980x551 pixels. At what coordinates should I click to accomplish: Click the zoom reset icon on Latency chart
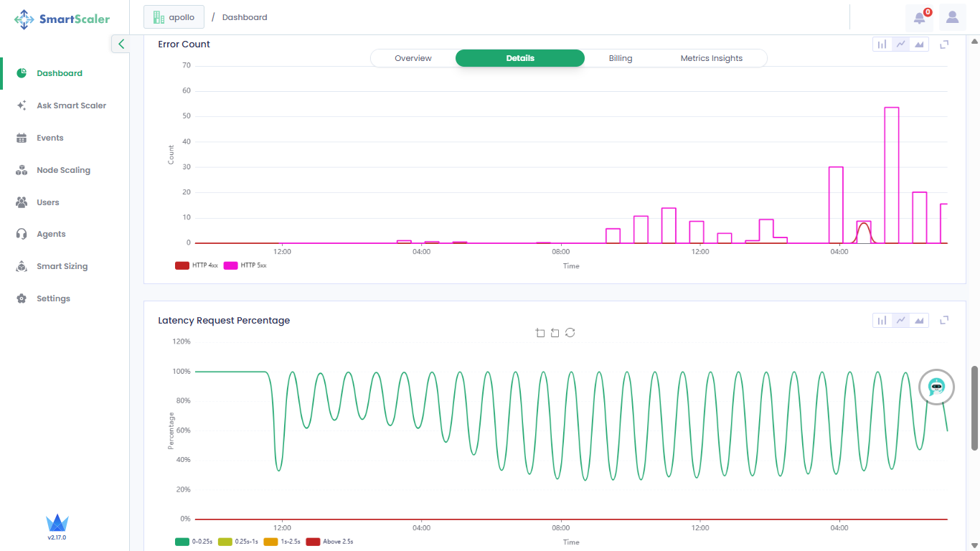tap(555, 333)
